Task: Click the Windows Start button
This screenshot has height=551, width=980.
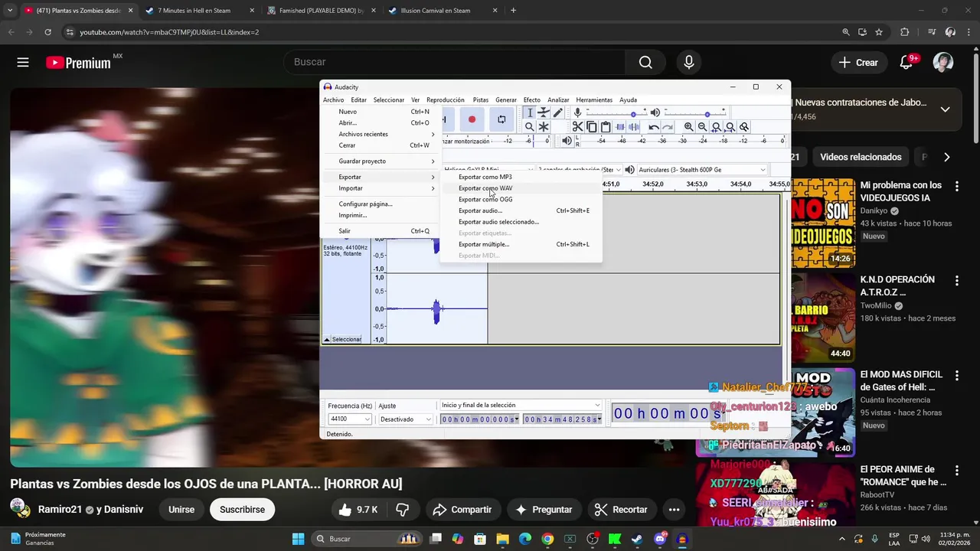Action: 298,539
